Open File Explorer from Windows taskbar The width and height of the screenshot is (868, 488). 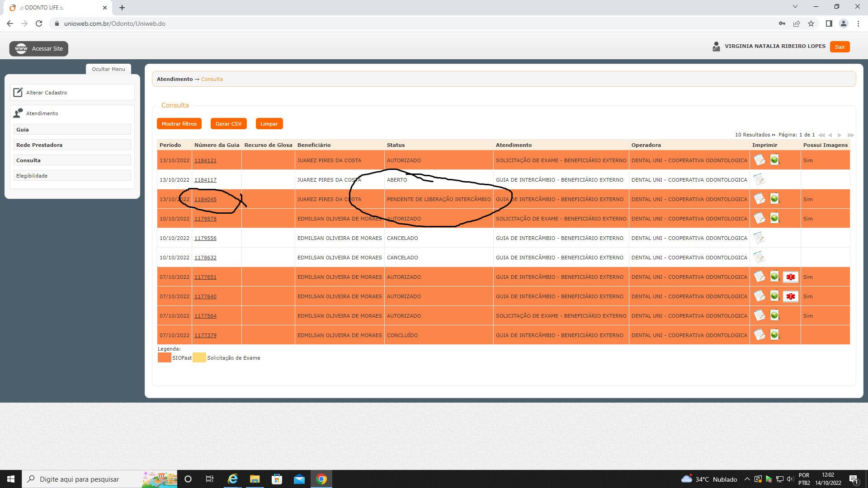point(255,479)
